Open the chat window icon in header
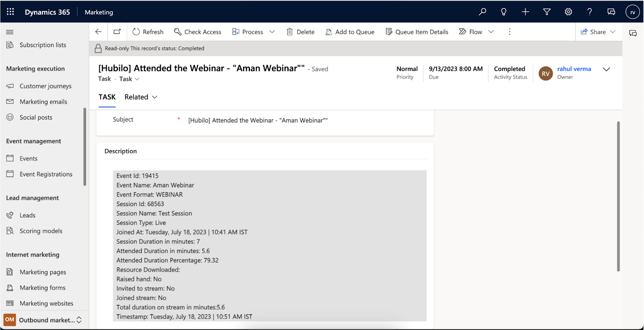Screen dimensions: 644x330 (611, 12)
